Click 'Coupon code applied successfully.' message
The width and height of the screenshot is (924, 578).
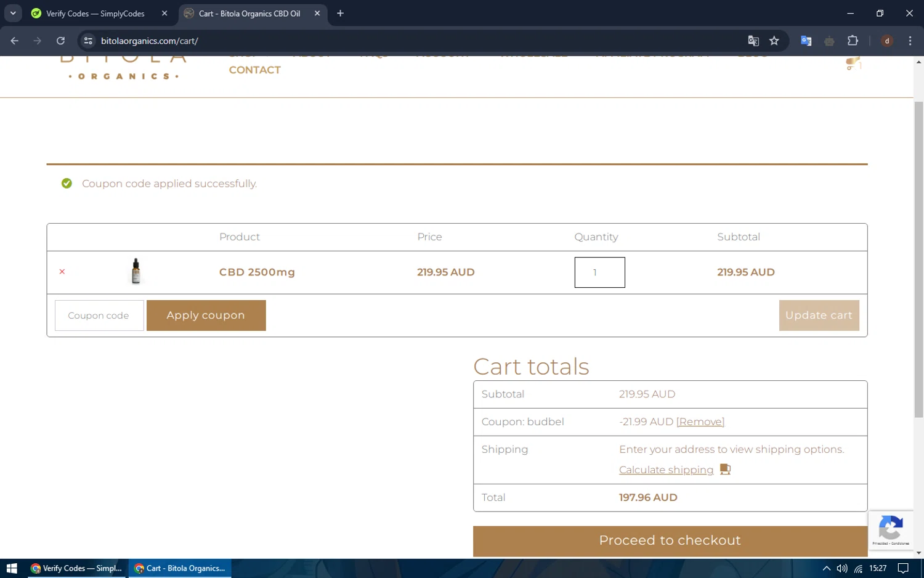tap(169, 184)
